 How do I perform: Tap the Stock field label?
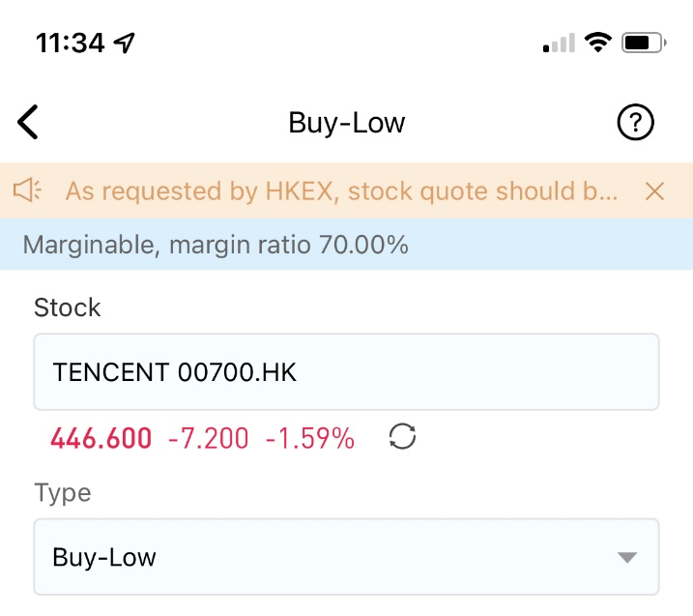(x=68, y=308)
